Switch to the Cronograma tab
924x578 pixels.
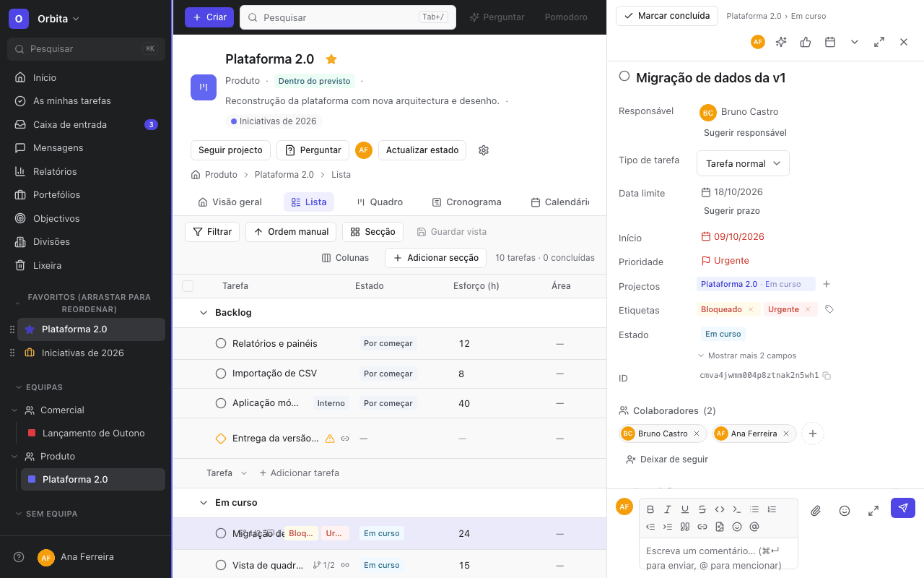pos(466,202)
